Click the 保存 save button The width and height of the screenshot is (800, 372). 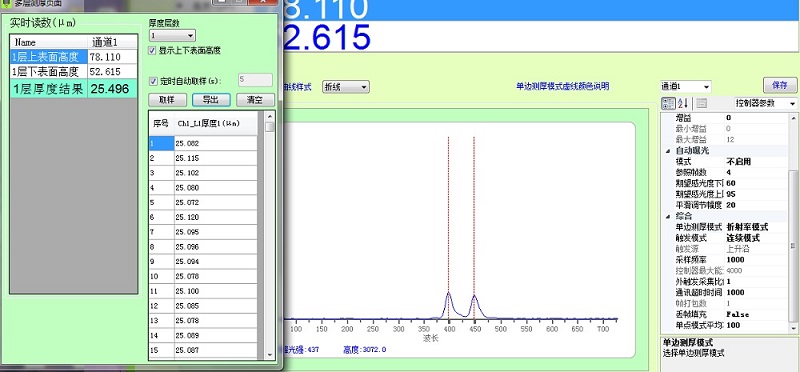780,85
